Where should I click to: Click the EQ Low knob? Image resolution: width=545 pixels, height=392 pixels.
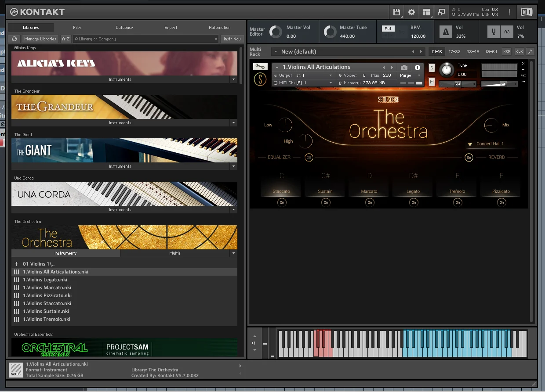pyautogui.click(x=285, y=125)
